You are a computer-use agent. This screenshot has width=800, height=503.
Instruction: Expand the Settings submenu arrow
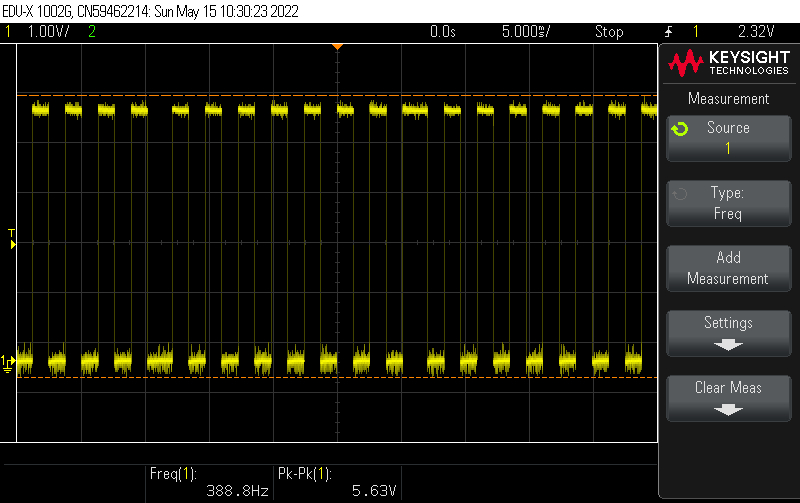tap(728, 344)
